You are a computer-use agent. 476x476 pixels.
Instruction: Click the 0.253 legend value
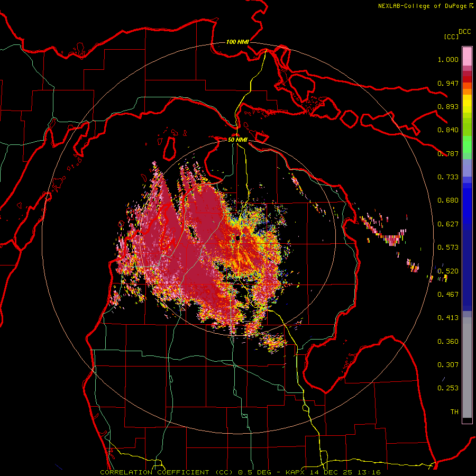(448, 388)
